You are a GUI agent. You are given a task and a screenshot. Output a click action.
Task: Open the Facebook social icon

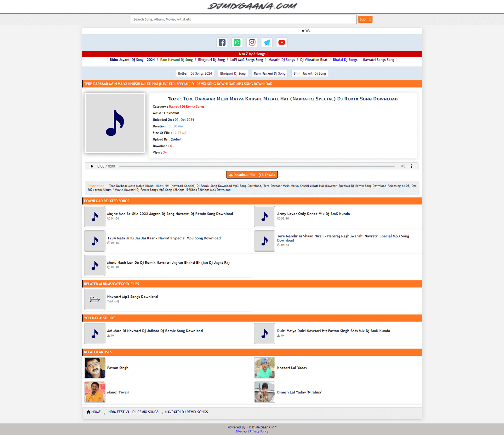(x=222, y=43)
